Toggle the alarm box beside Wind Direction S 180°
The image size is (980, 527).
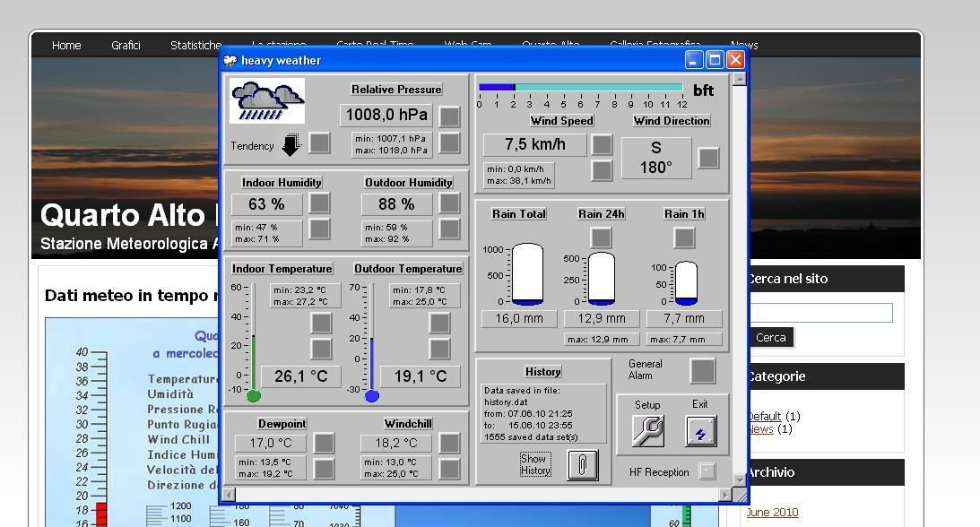pos(708,158)
